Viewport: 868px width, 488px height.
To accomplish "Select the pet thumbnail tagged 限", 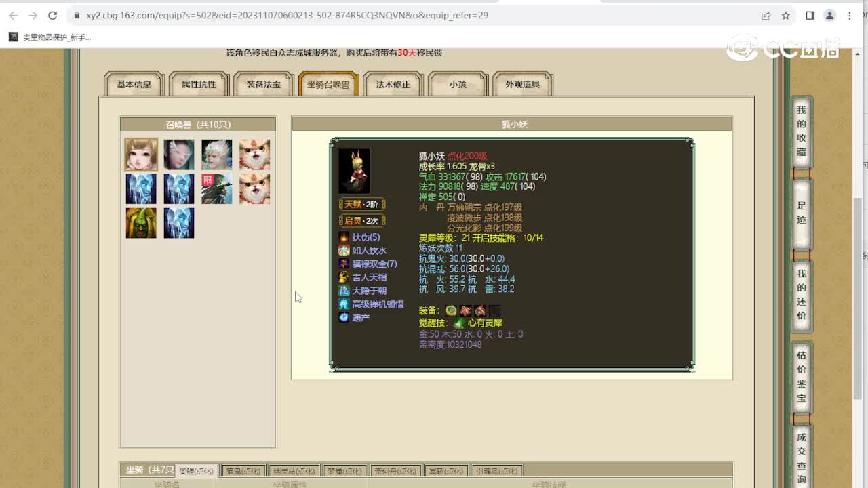I will coord(217,188).
